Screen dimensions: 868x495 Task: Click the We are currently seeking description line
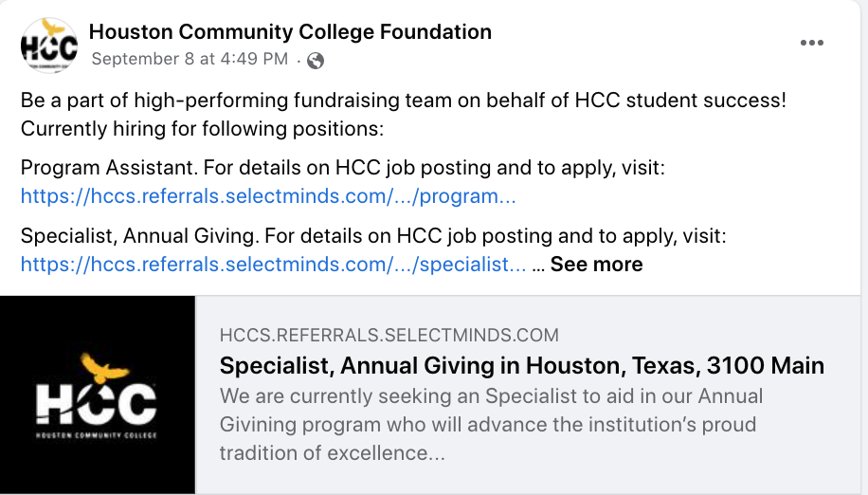click(x=491, y=395)
